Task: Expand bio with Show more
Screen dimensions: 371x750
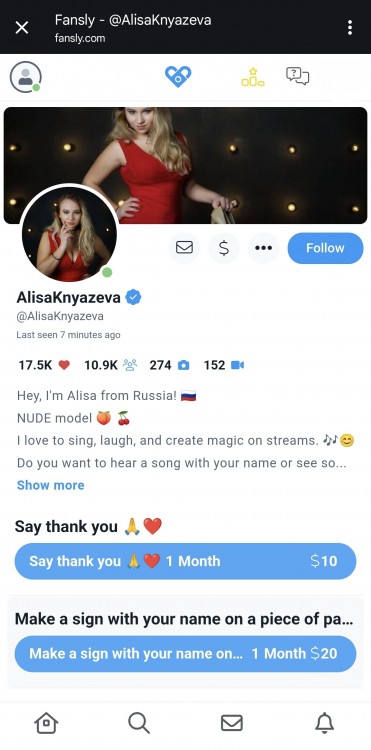Action: pyautogui.click(x=51, y=485)
